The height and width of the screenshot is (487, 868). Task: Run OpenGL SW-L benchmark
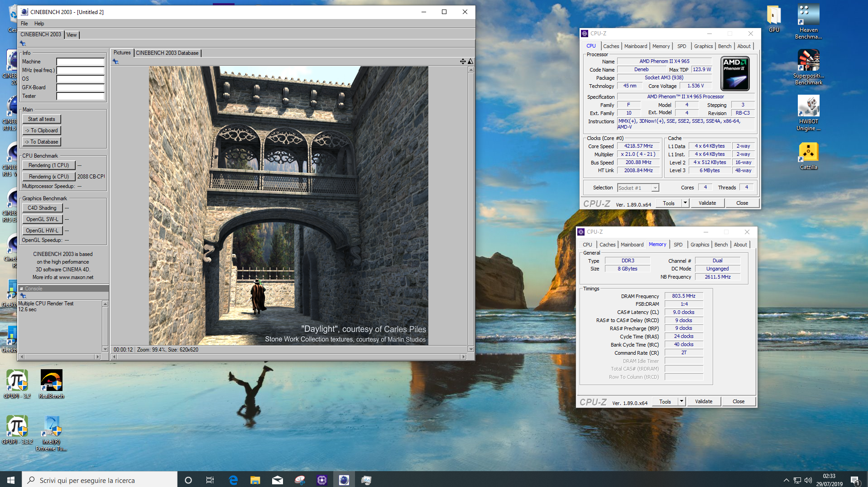click(42, 219)
